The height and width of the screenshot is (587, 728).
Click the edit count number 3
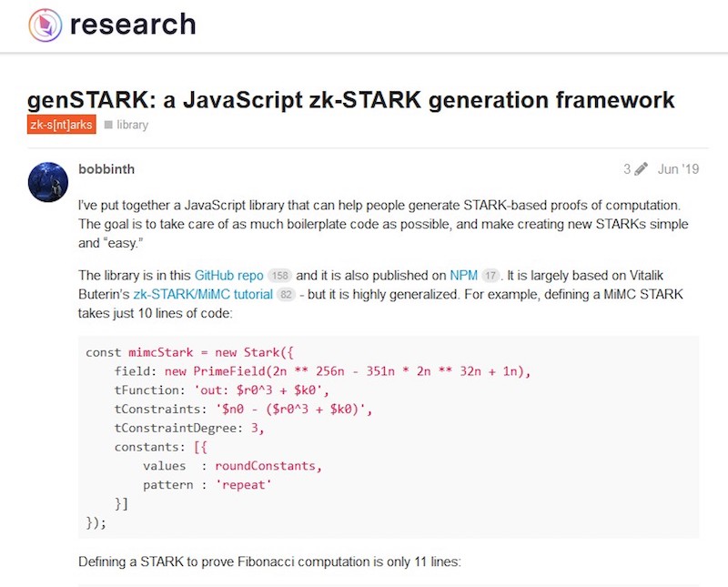pyautogui.click(x=626, y=169)
